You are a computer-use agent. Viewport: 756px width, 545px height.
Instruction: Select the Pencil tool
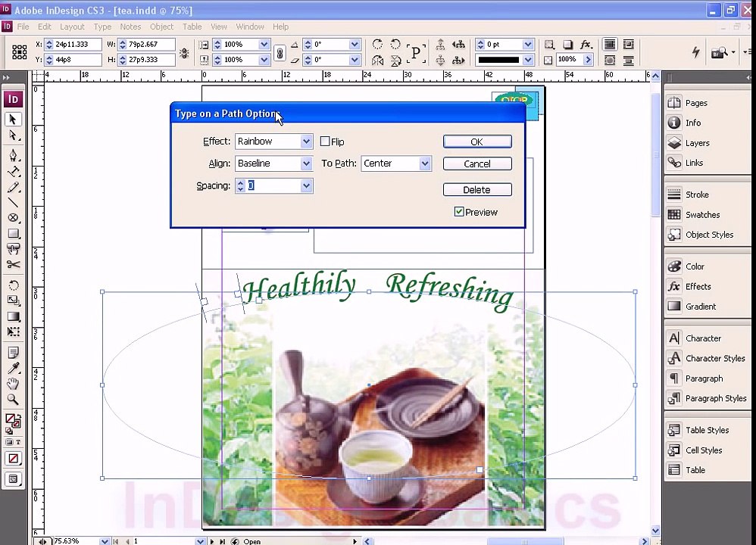(13, 187)
